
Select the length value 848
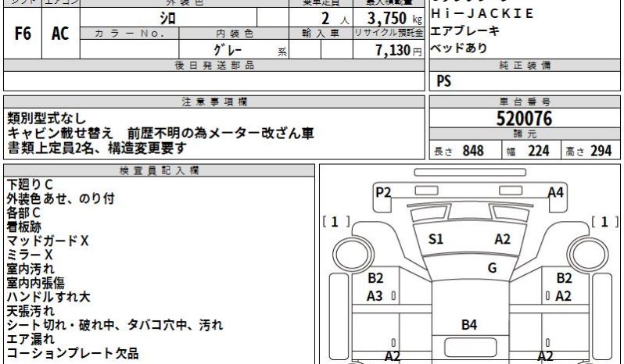(473, 151)
